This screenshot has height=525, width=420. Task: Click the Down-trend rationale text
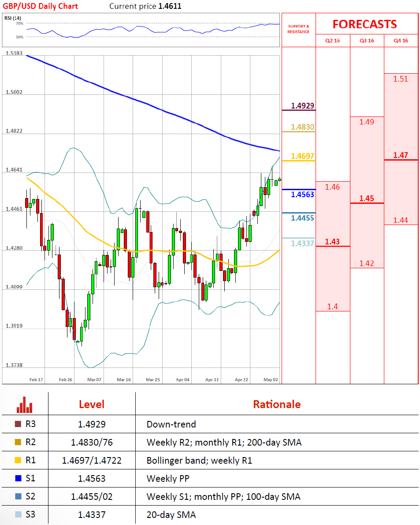coord(171,424)
